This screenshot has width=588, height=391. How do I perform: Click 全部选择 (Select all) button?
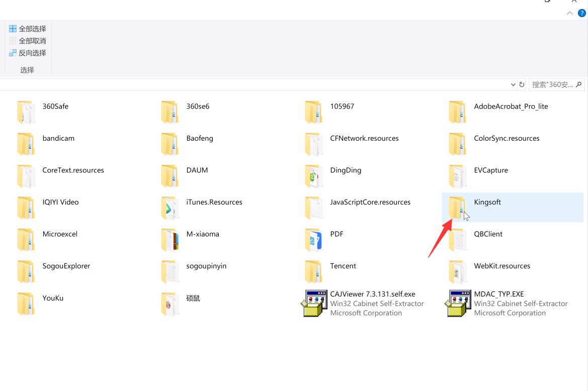27,29
